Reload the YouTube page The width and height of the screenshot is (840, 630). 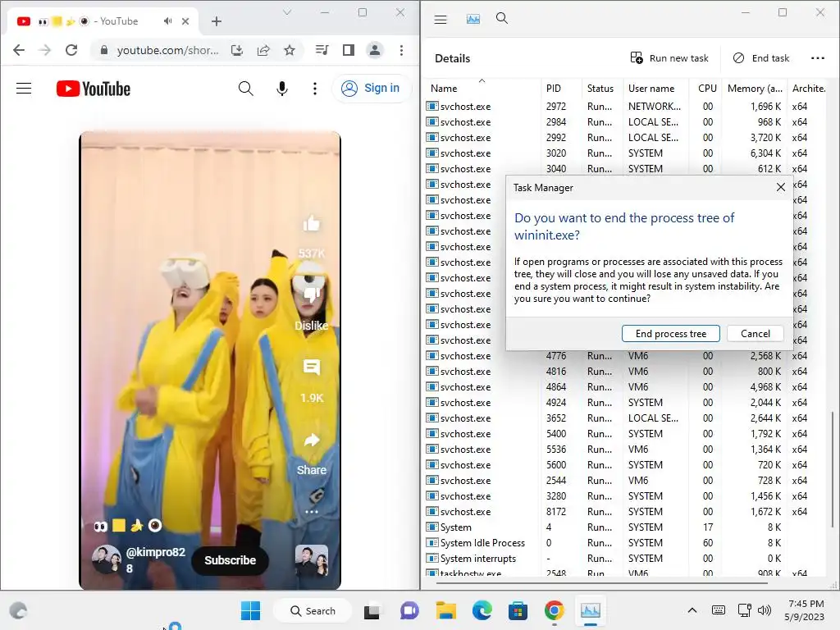(71, 50)
